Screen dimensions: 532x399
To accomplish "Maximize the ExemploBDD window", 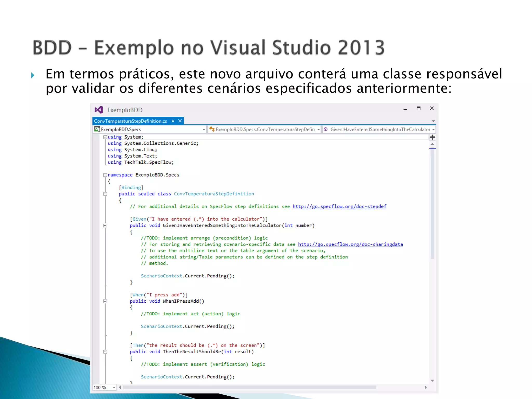I will click(x=418, y=109).
